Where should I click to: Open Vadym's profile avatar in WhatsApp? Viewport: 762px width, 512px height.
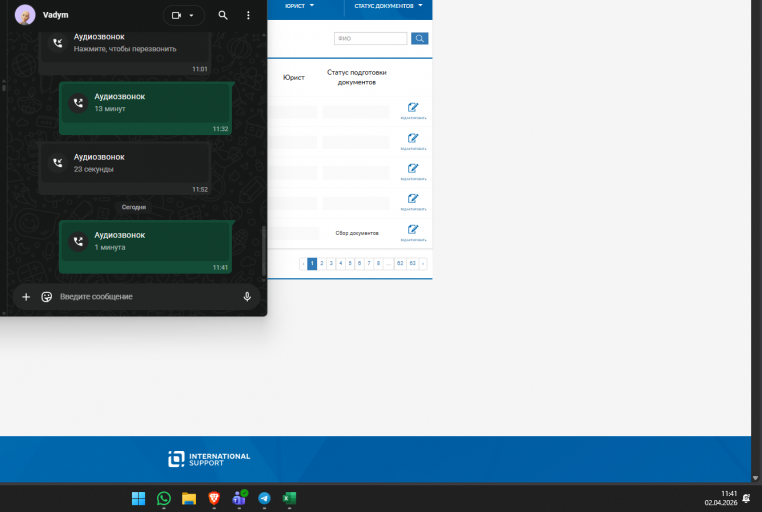click(x=25, y=15)
